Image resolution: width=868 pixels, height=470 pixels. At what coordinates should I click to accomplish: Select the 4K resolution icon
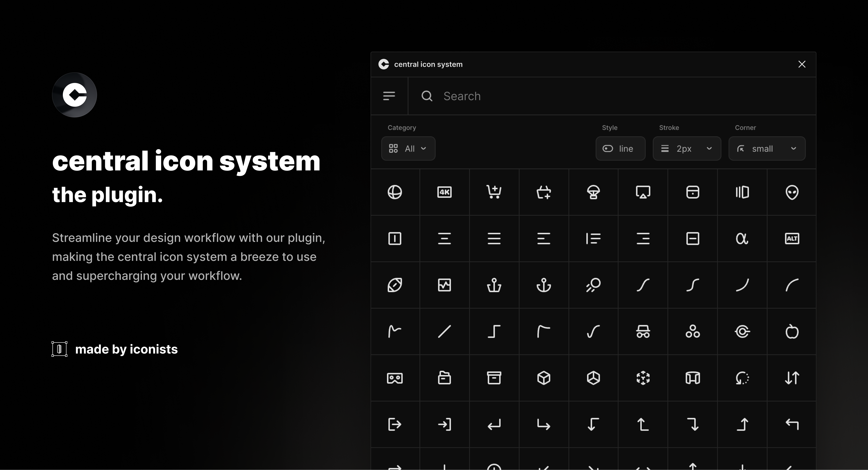(x=444, y=192)
